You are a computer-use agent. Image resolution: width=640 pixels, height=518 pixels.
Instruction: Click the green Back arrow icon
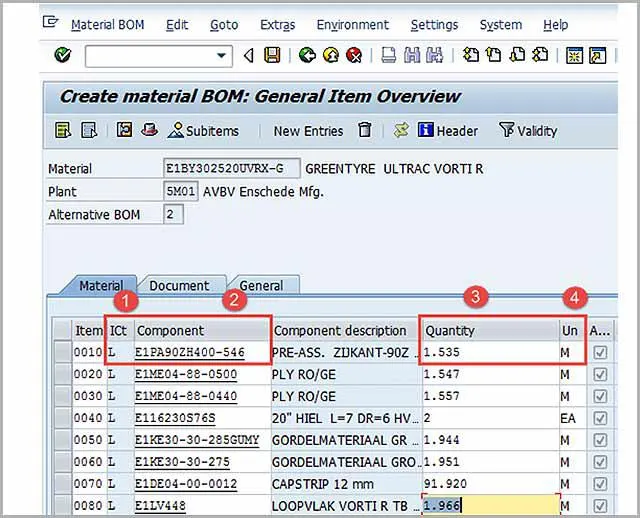click(307, 55)
